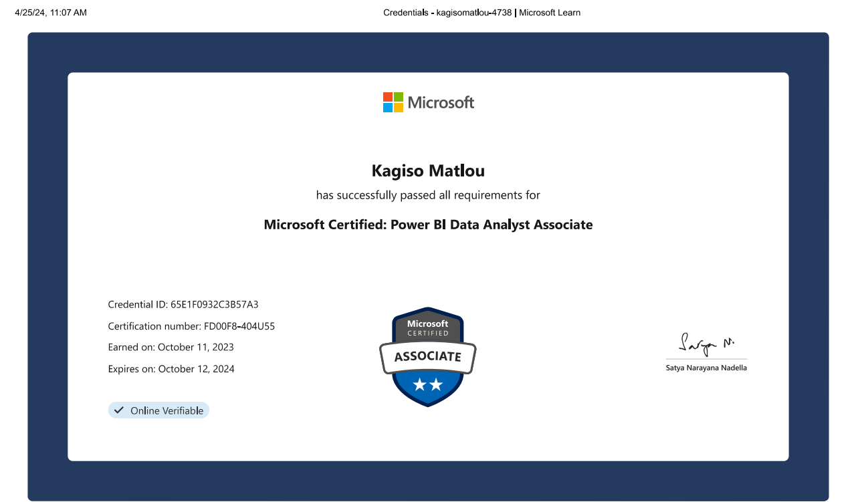
Task: Select the Microsoft Certified label on badge
Action: click(427, 326)
